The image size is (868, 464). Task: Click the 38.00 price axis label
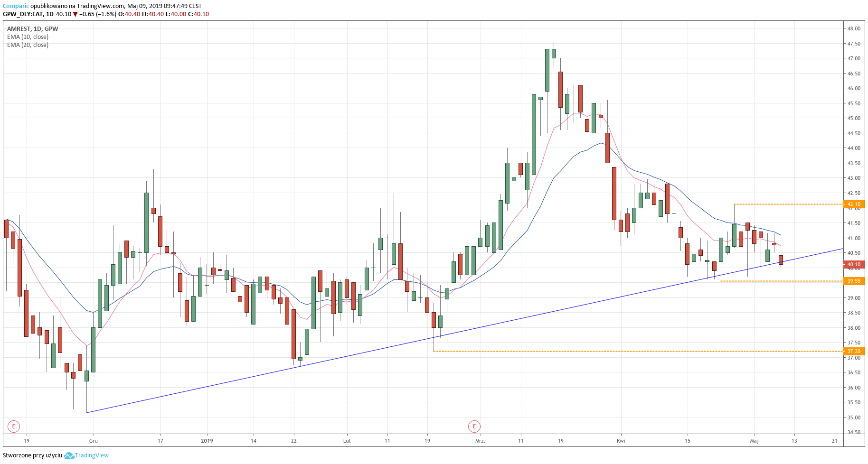pos(854,328)
